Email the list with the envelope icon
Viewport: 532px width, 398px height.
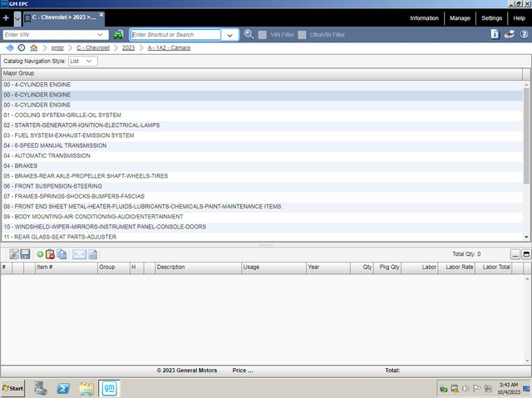[x=80, y=254]
